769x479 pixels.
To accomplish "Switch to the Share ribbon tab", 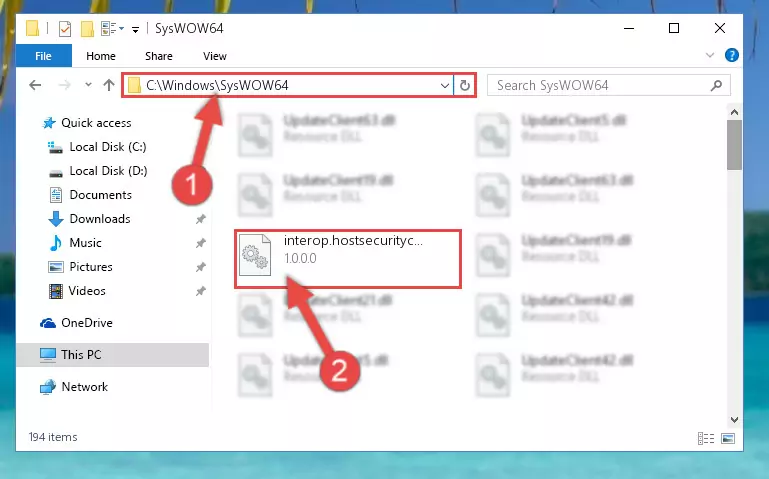I will (x=159, y=56).
